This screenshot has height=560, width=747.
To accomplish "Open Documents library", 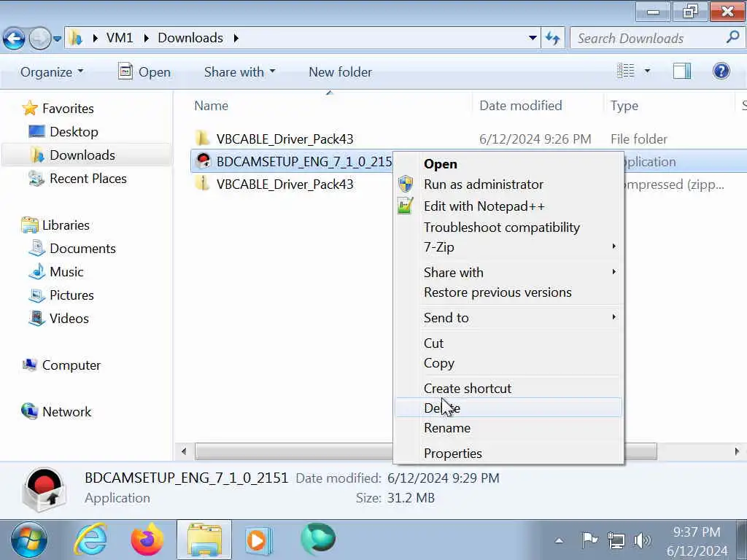I will click(72, 249).
